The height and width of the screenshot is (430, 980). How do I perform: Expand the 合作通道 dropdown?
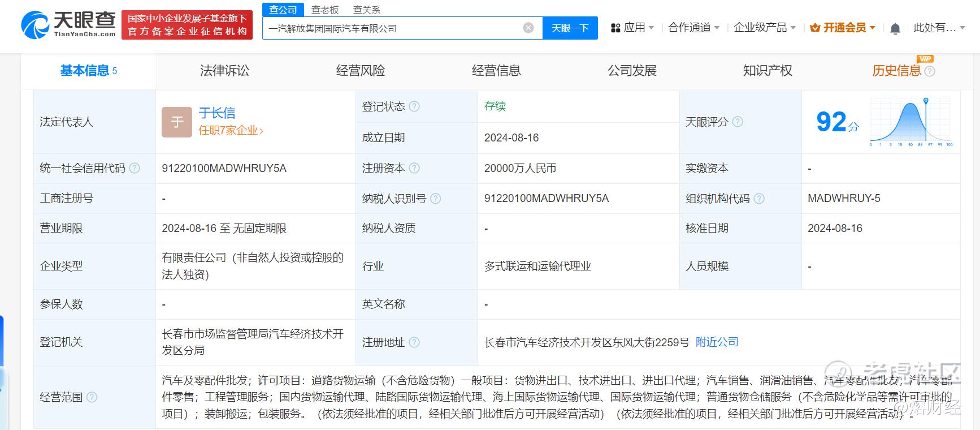[693, 28]
